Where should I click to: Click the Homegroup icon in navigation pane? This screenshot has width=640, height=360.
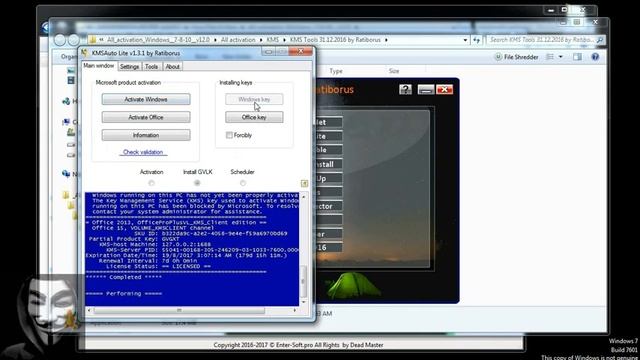pos(66,101)
